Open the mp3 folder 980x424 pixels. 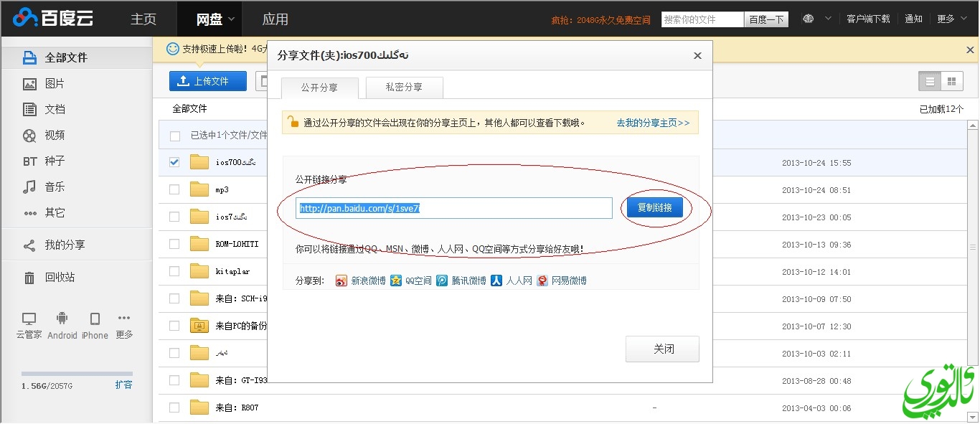(x=222, y=190)
